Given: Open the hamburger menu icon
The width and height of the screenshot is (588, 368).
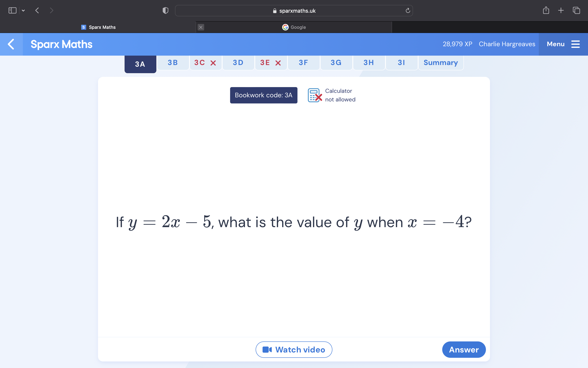Looking at the screenshot, I should [x=575, y=44].
